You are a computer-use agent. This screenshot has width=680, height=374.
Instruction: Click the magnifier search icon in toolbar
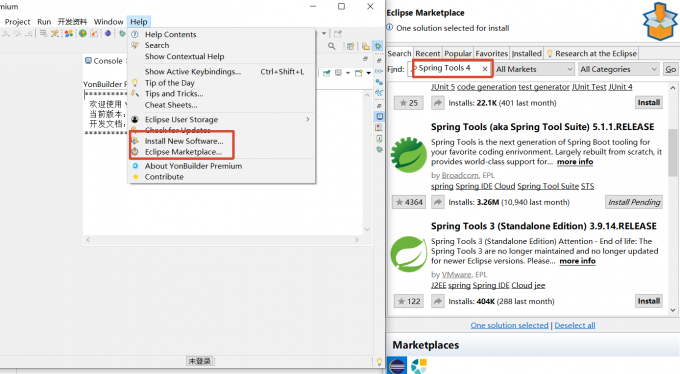[x=332, y=46]
